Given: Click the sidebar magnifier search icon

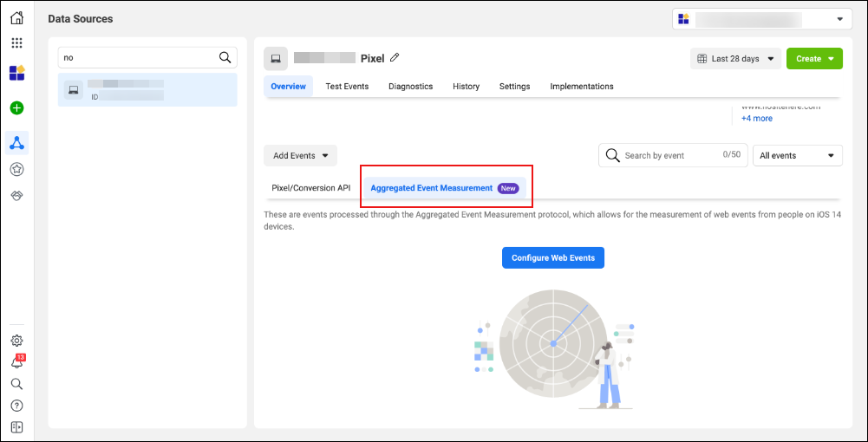Looking at the screenshot, I should tap(17, 384).
